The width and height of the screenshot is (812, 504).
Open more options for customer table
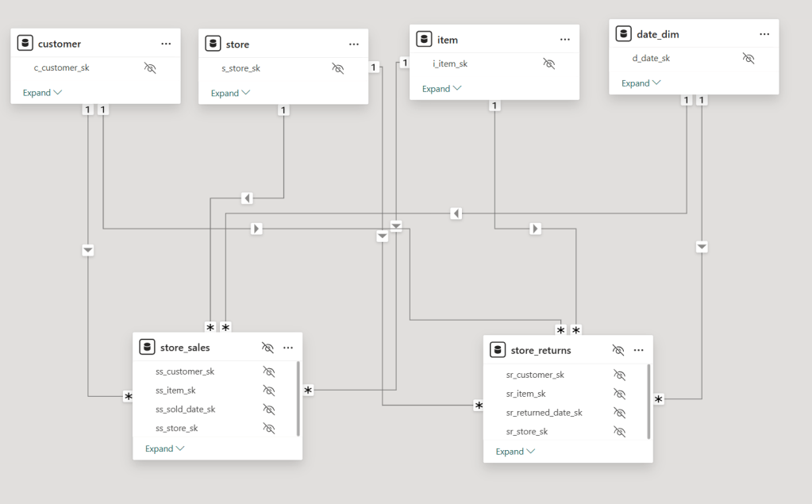tap(166, 44)
